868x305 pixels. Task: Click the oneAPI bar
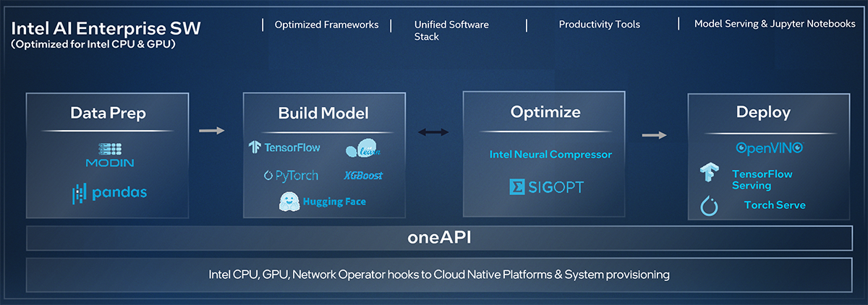(x=439, y=238)
